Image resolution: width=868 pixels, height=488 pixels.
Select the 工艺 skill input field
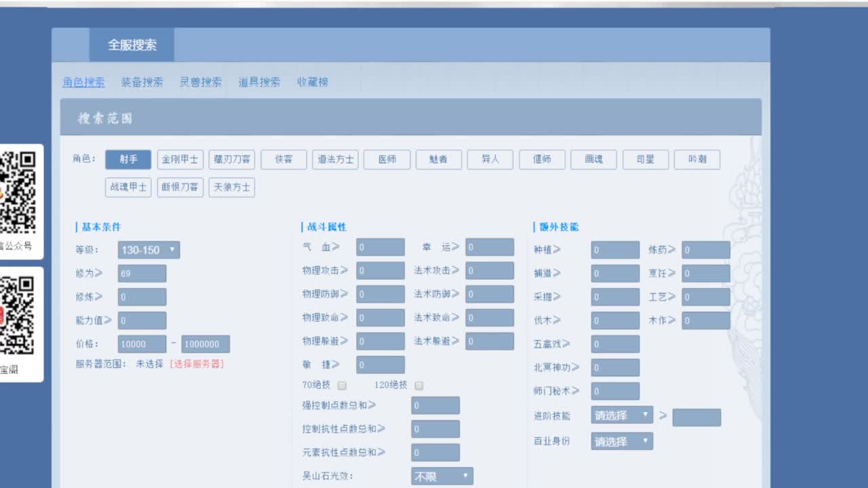click(x=706, y=297)
